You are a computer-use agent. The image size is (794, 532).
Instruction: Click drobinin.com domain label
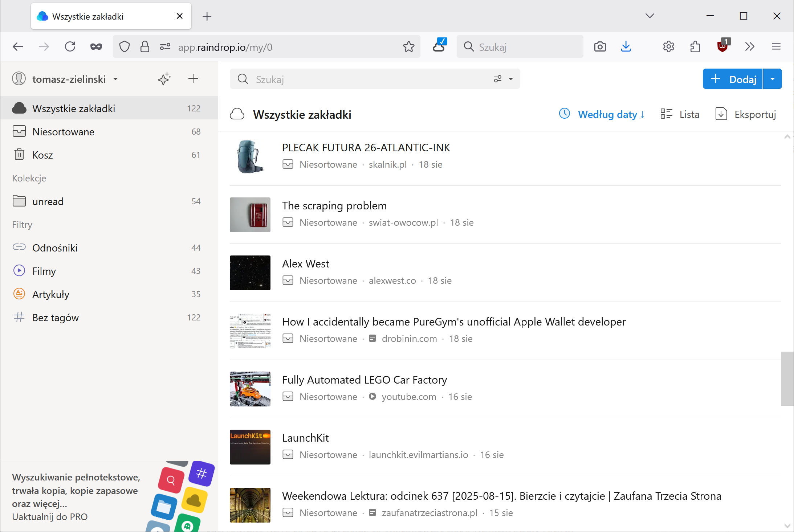point(409,339)
